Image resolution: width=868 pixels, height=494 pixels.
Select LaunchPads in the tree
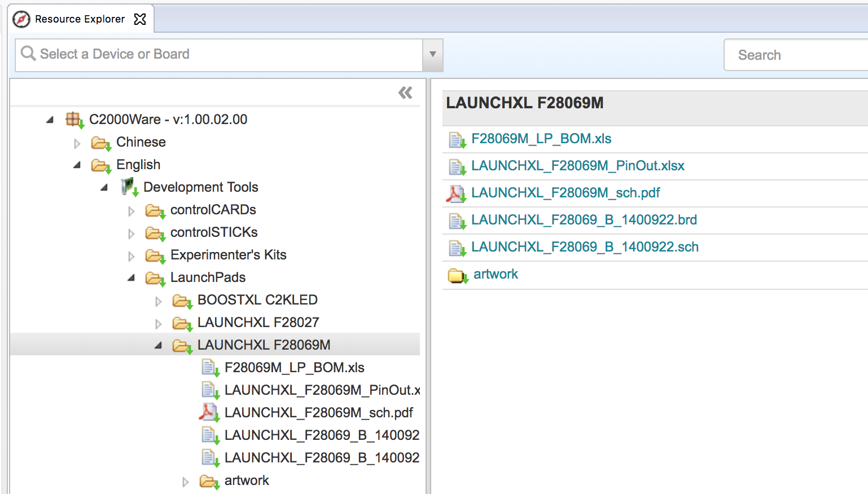pyautogui.click(x=208, y=277)
